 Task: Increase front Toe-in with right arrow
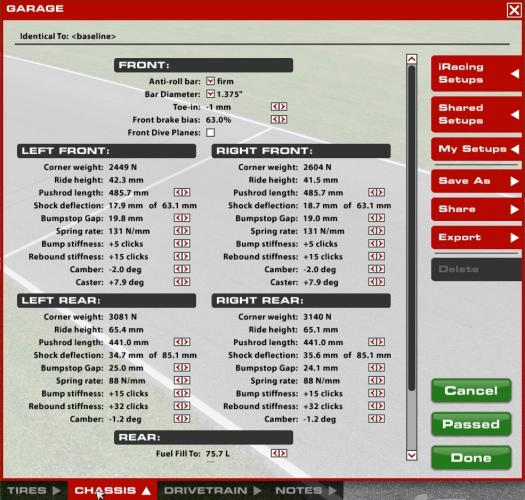point(283,107)
